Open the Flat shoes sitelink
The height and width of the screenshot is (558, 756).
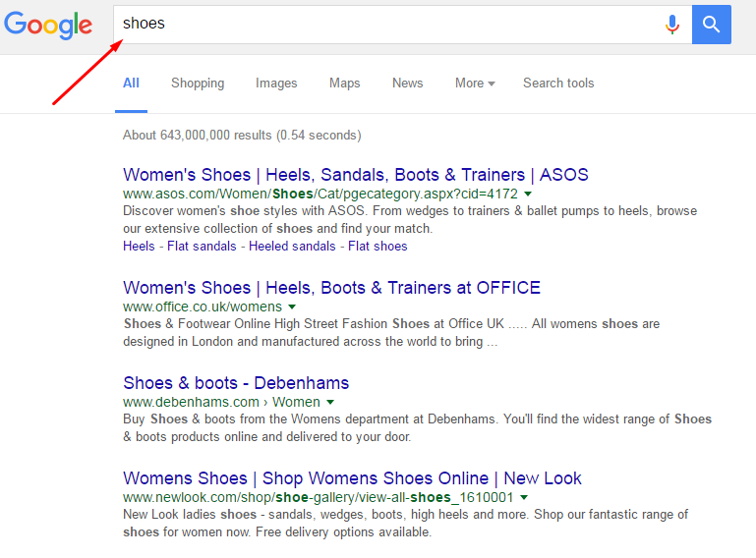click(x=378, y=246)
